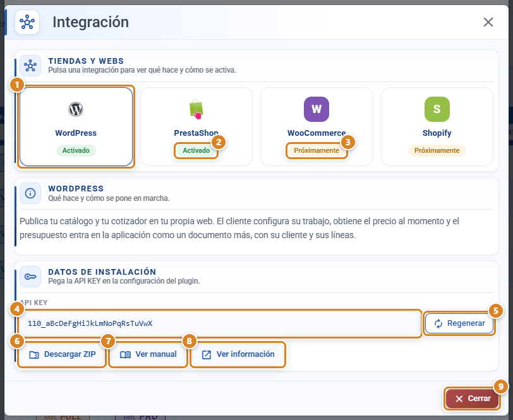Select the WooCommerce integration card
The image size is (513, 420).
click(317, 126)
